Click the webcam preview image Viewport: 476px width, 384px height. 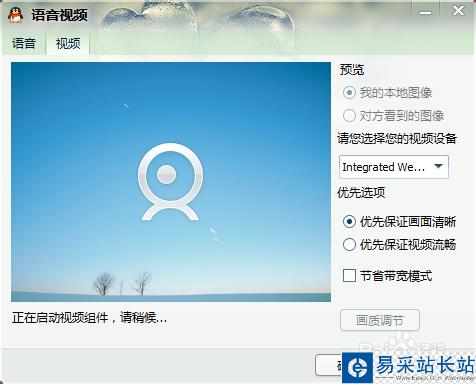click(x=171, y=182)
